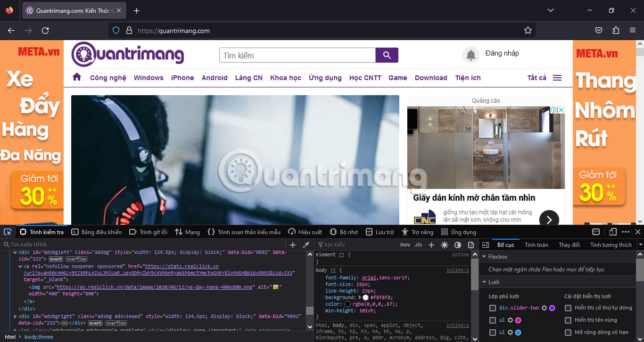Collapse the three-pane inspector sidebar toggle

pyautogui.click(x=485, y=244)
